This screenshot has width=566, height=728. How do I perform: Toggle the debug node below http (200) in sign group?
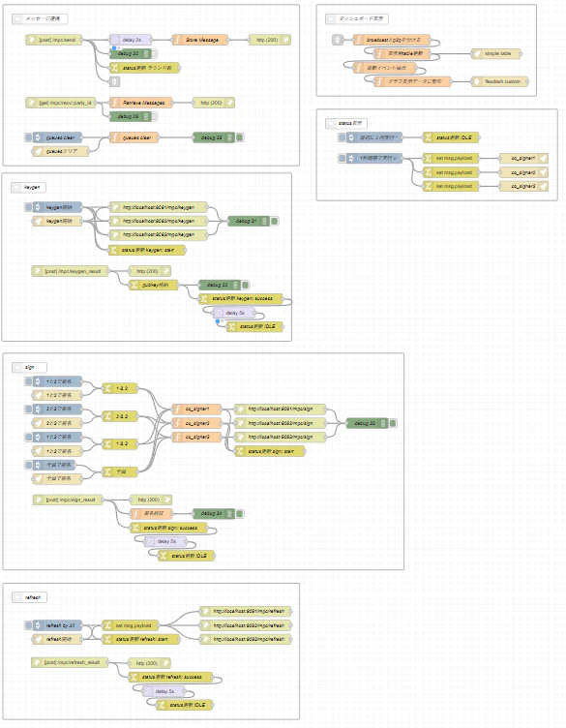(x=240, y=513)
